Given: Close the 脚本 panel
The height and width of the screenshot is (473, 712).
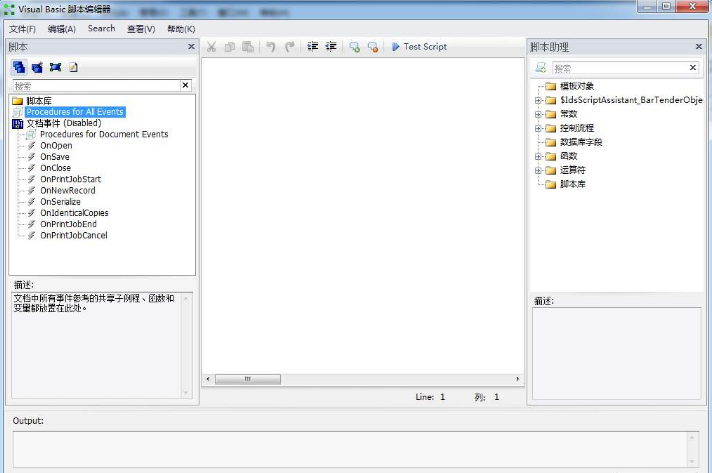Looking at the screenshot, I should pyautogui.click(x=191, y=46).
